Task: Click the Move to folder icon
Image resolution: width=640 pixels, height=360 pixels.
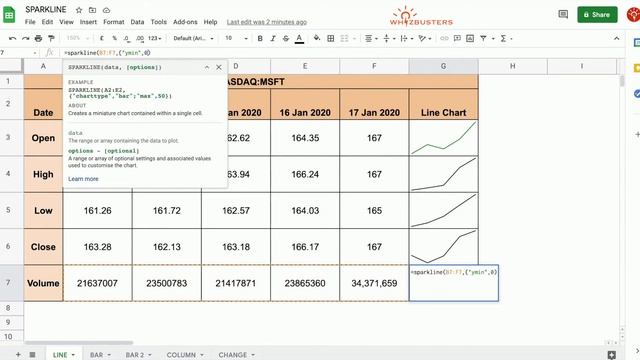Action: click(x=93, y=10)
